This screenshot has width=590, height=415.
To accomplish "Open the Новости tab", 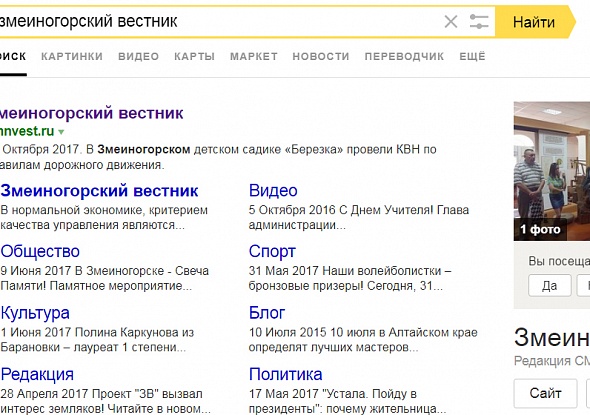I will (x=321, y=56).
